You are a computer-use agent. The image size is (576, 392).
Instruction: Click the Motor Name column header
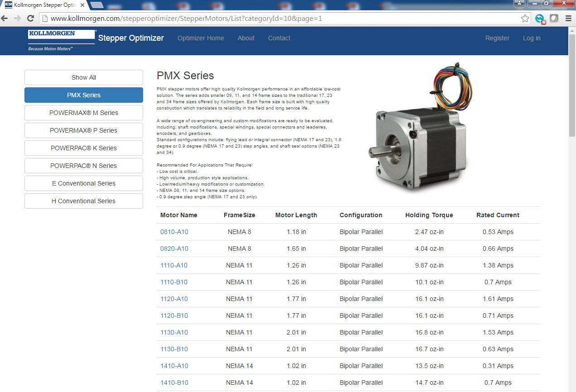pyautogui.click(x=179, y=215)
